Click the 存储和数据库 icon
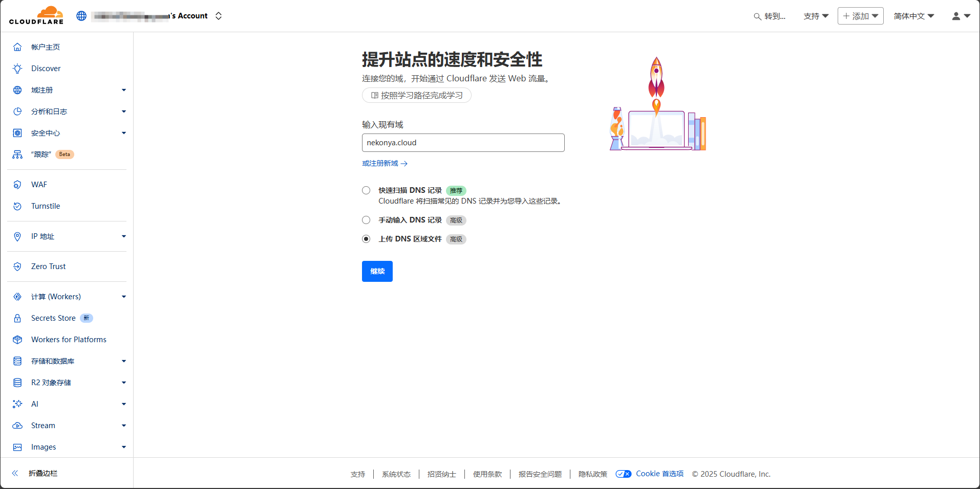Image resolution: width=980 pixels, height=489 pixels. click(x=17, y=361)
